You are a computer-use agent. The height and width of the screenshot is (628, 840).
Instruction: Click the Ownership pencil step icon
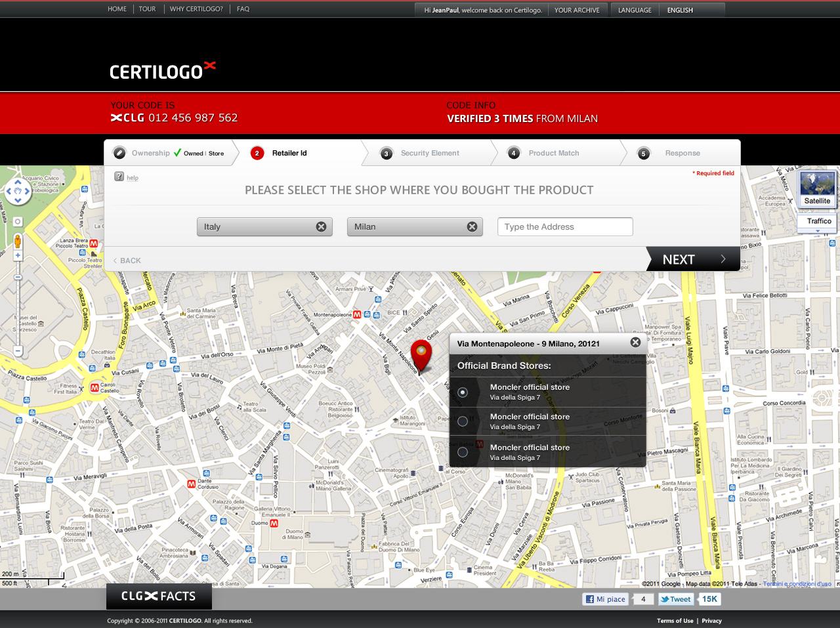tap(119, 153)
